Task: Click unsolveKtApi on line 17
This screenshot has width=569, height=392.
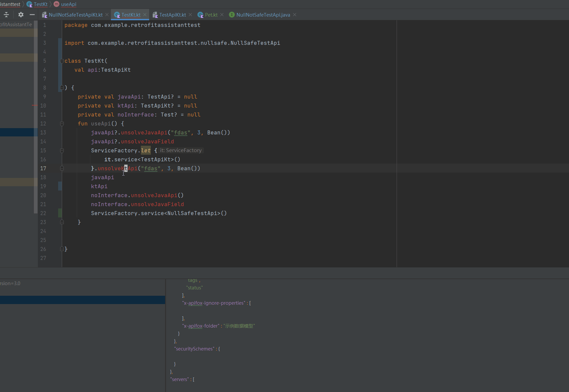Action: coord(118,169)
